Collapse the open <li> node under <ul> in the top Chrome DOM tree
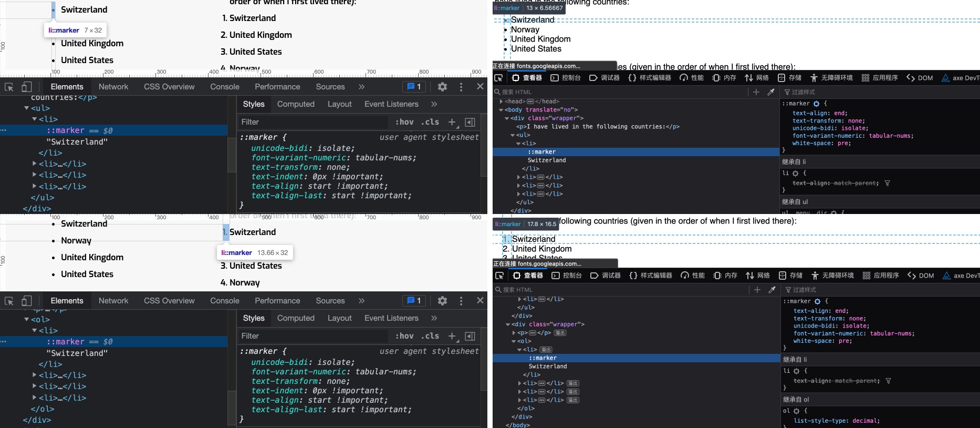This screenshot has width=980, height=428. [x=35, y=119]
